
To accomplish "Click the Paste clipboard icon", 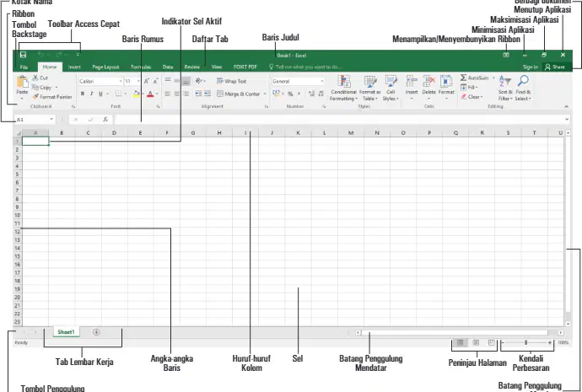I will click(23, 82).
